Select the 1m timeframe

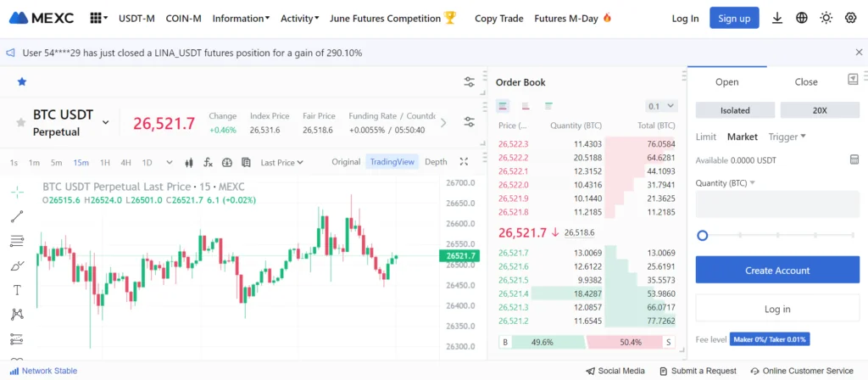point(34,162)
